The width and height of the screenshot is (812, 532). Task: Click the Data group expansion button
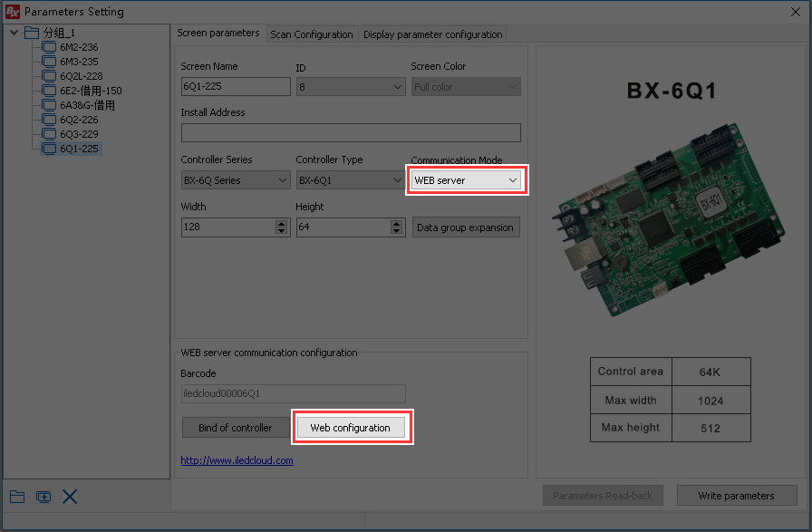[466, 227]
